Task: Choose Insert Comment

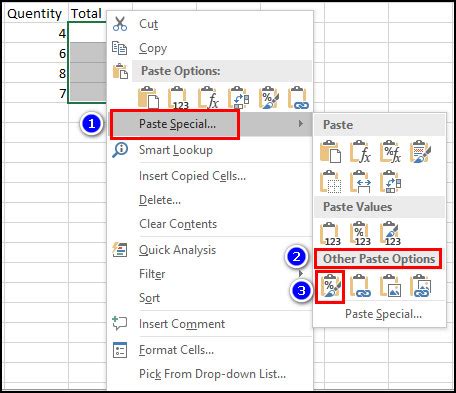Action: (x=210, y=324)
